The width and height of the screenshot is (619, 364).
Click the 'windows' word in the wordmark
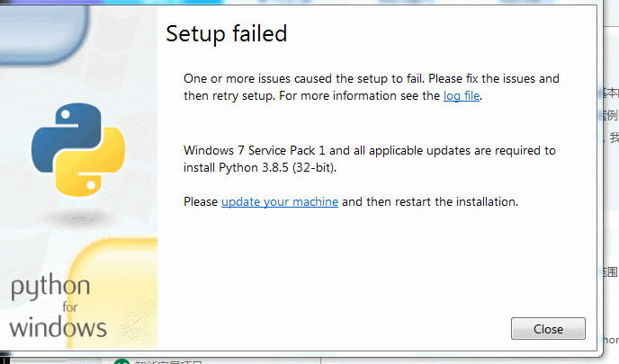(58, 327)
